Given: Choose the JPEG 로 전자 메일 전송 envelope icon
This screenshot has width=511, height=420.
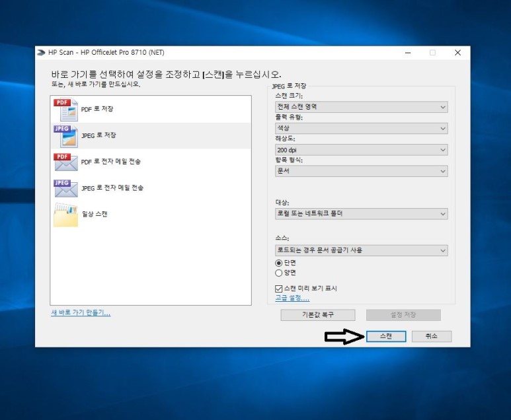Looking at the screenshot, I should pos(66,188).
